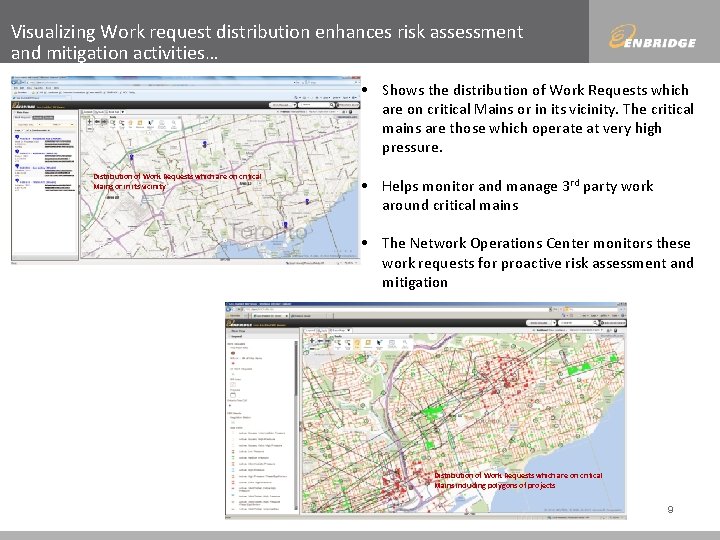
Task: Click search magnifier icon in bottom screenshot header
Action: 595,323
